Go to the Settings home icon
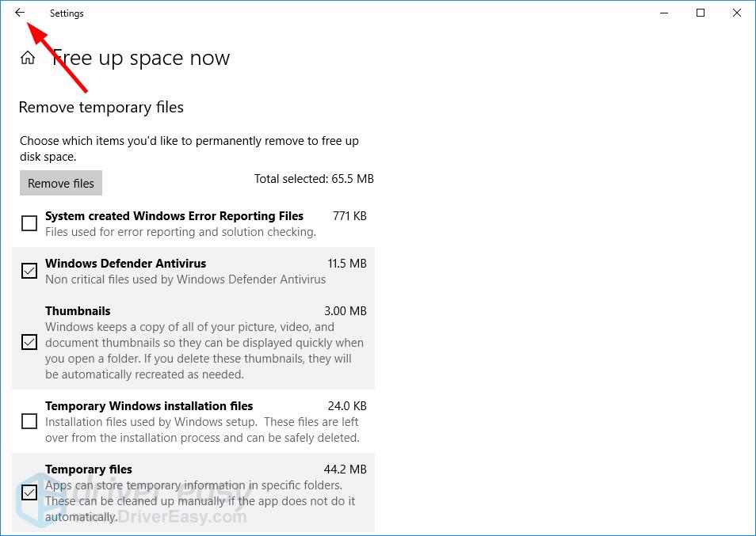The image size is (756, 536). point(28,58)
